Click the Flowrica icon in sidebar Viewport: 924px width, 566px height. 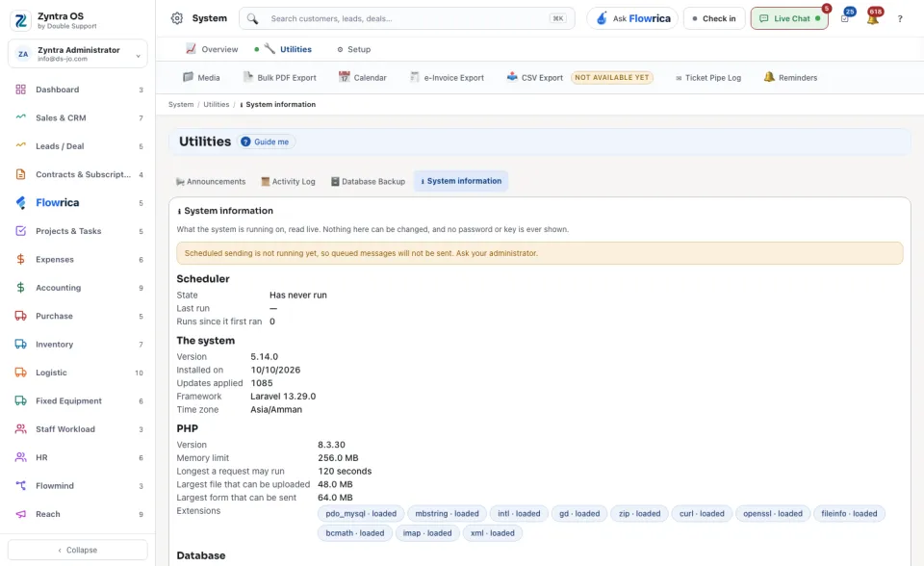[20, 203]
